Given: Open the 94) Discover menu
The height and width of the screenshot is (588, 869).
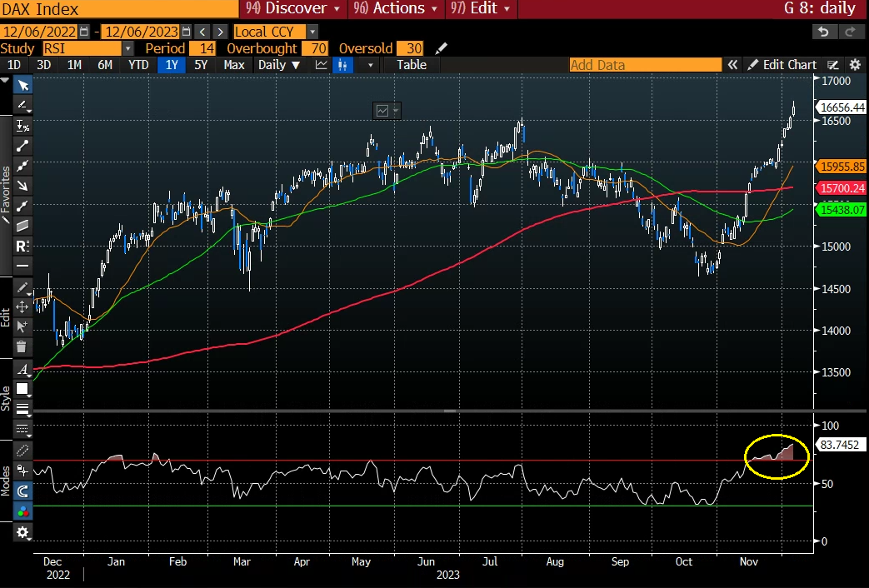Looking at the screenshot, I should coord(293,8).
